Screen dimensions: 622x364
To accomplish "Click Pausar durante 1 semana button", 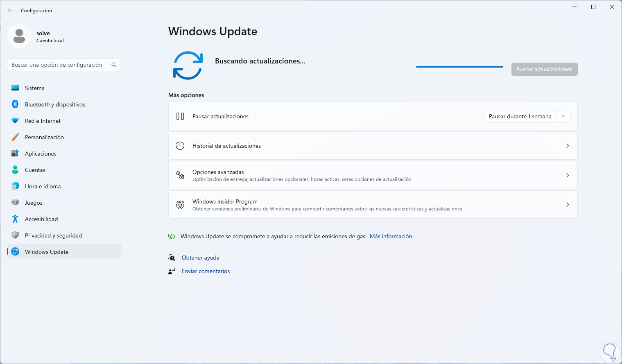I will point(520,116).
